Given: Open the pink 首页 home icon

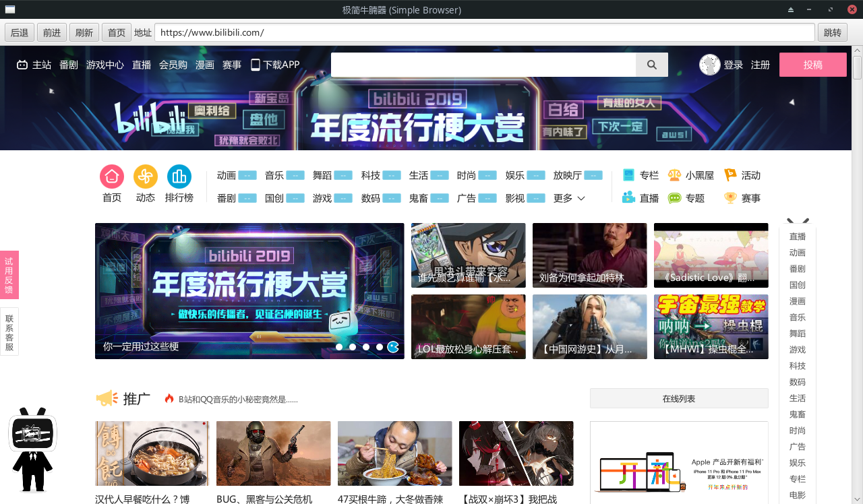Looking at the screenshot, I should click(x=112, y=177).
